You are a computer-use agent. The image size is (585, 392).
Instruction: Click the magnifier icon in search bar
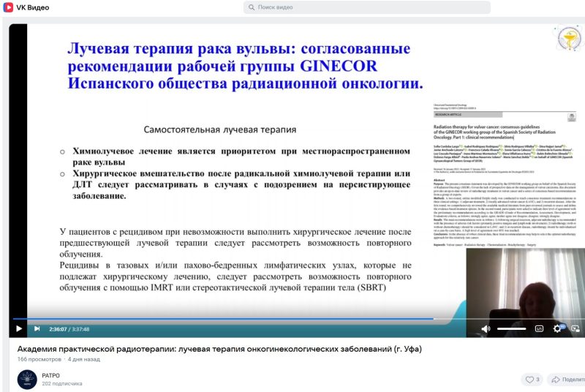(251, 7)
